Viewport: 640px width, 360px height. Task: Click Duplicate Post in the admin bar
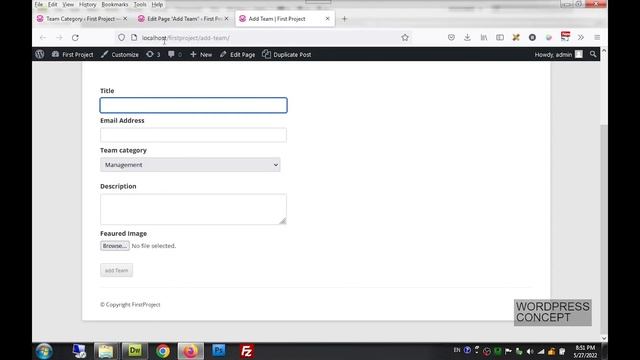point(287,54)
